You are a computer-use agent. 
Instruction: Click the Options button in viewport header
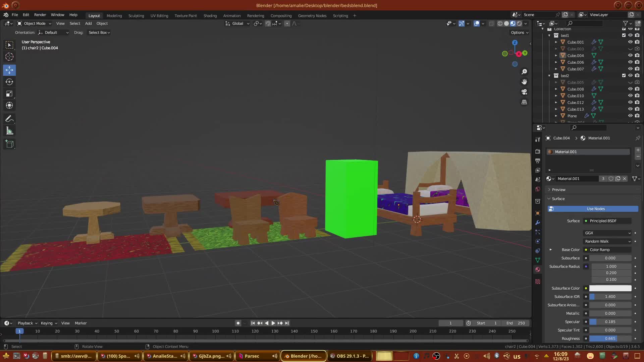[520, 33]
